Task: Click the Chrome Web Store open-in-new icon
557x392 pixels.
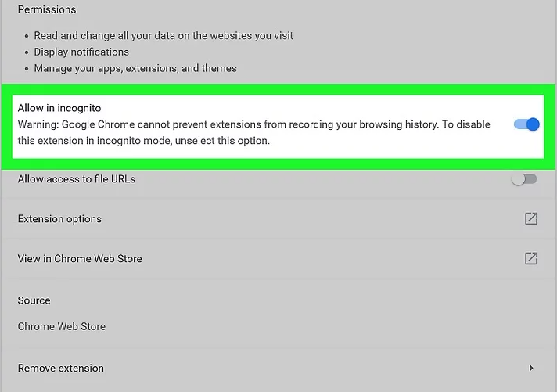Action: 531,258
